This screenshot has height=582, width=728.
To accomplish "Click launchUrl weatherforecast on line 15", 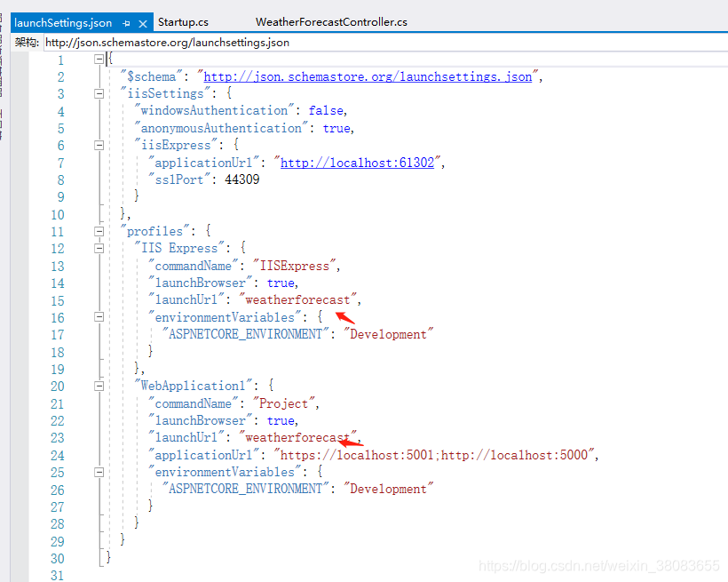I will [x=297, y=299].
